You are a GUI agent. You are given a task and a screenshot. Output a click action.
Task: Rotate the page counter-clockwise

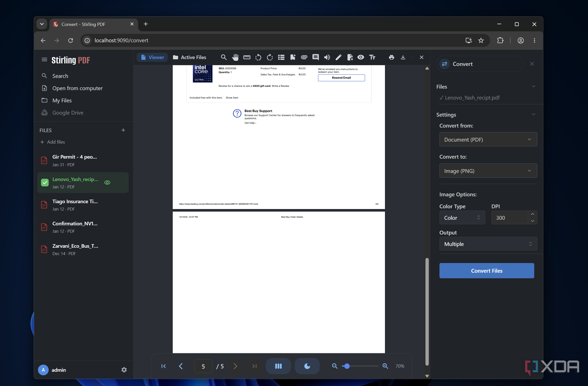(258, 57)
